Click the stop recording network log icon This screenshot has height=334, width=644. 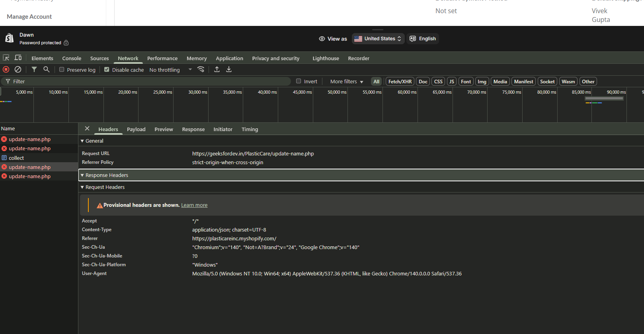[6, 69]
